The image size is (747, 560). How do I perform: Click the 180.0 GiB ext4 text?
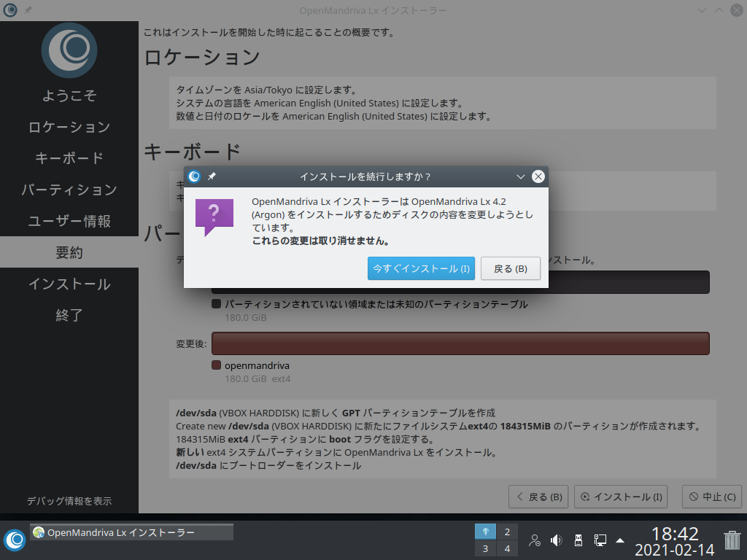coord(258,378)
